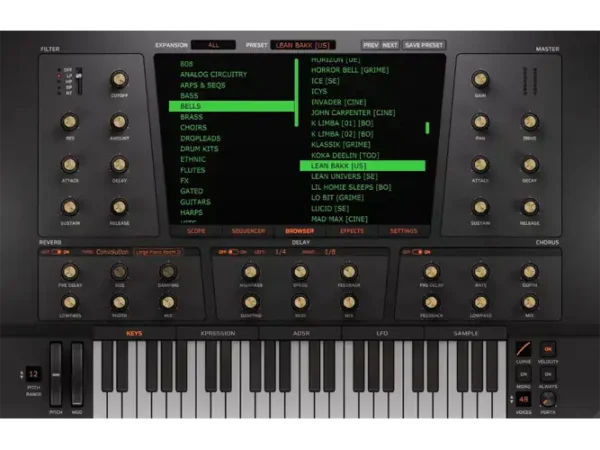This screenshot has height=450, width=600.
Task: Select the KLASSIK [GRIME] preset
Action: coord(341,145)
